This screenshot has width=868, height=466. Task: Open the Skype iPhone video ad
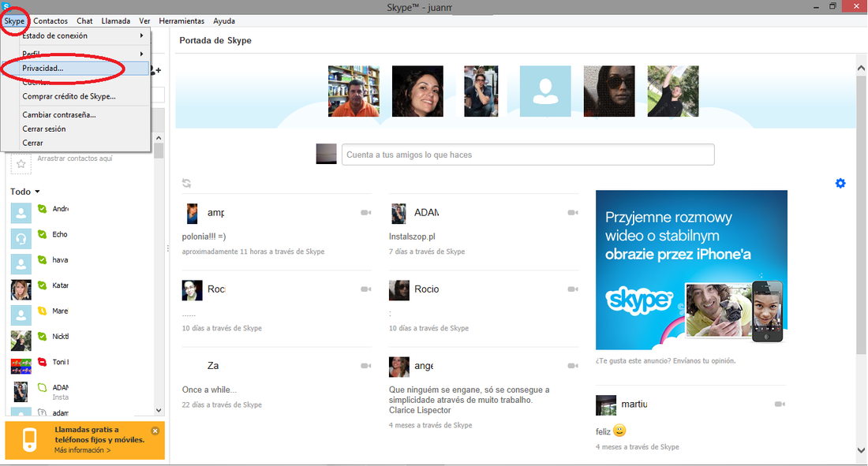691,270
